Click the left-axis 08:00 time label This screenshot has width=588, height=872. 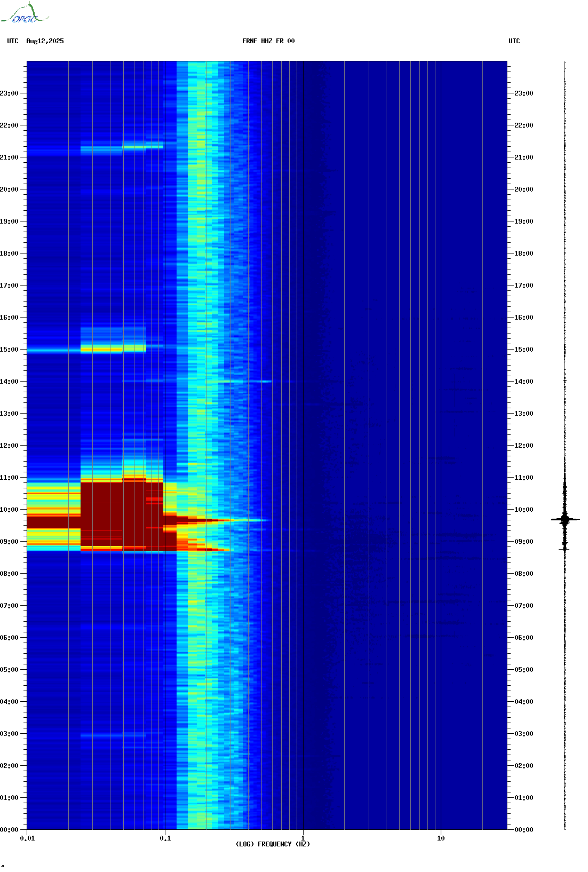point(9,574)
